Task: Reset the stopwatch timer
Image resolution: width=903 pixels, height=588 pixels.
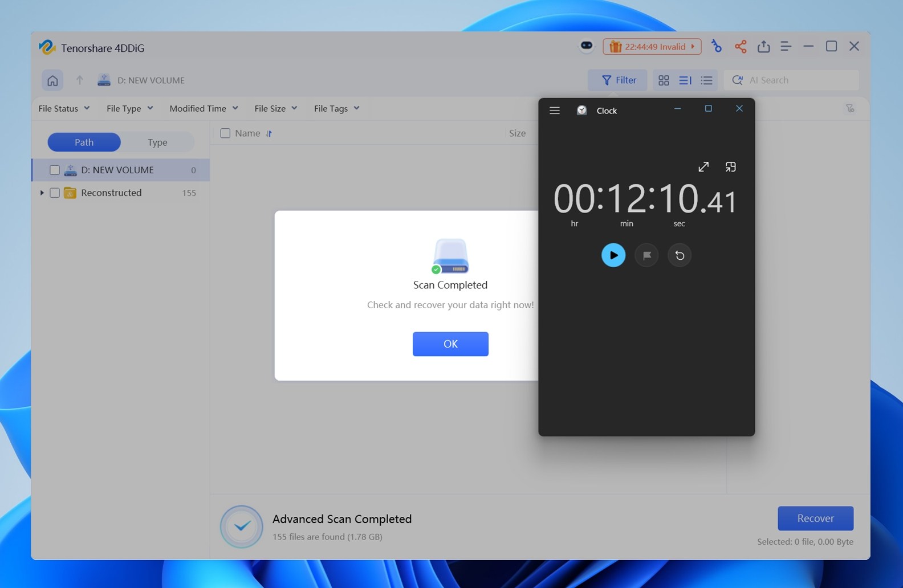Action: (680, 255)
